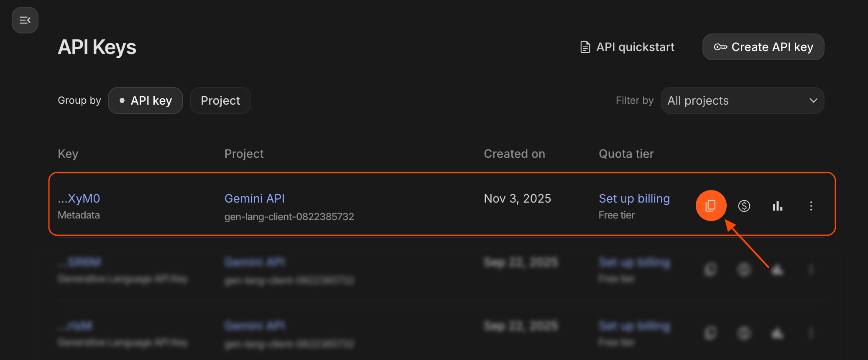The height and width of the screenshot is (360, 868).
Task: Open the dollar billing icon for ...XyM0
Action: click(x=744, y=206)
